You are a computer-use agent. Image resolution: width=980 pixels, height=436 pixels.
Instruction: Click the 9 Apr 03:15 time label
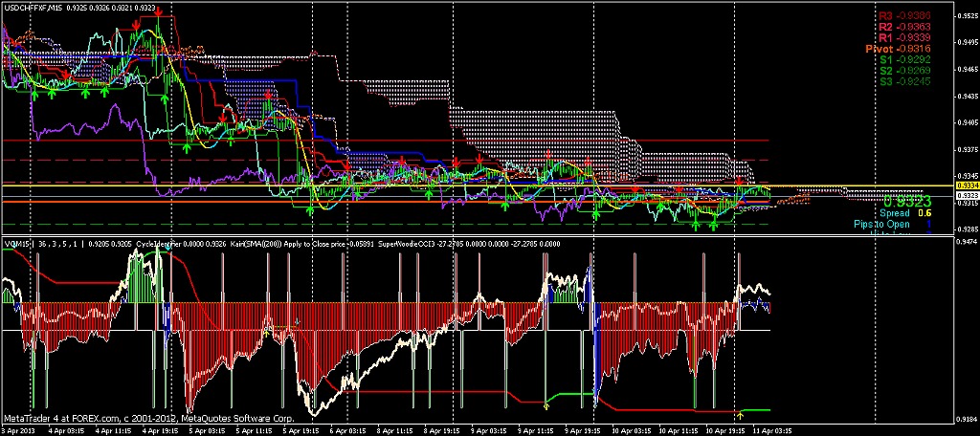click(x=489, y=430)
